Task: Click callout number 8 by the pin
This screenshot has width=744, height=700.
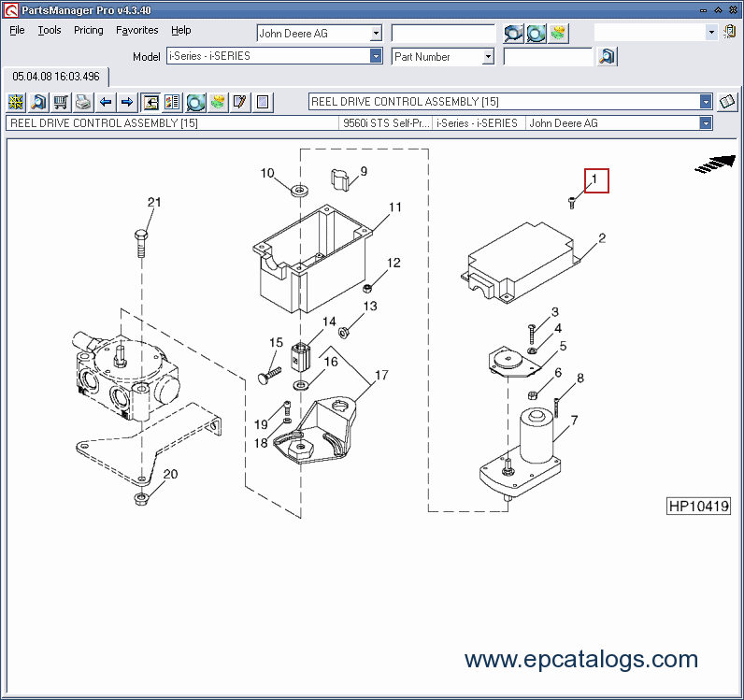Action: pos(579,379)
